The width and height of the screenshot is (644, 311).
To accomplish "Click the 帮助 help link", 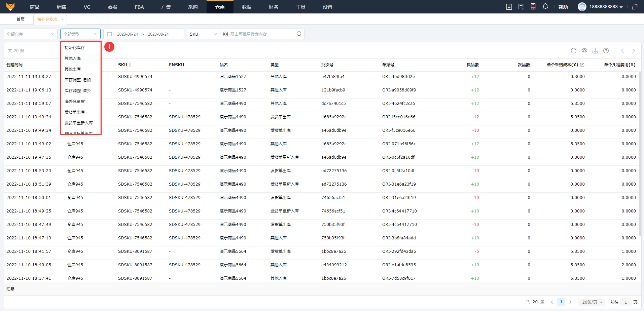I will pos(563,7).
